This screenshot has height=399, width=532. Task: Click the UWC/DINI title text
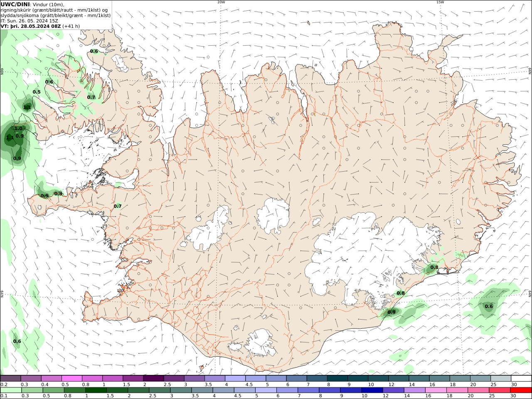pos(15,4)
